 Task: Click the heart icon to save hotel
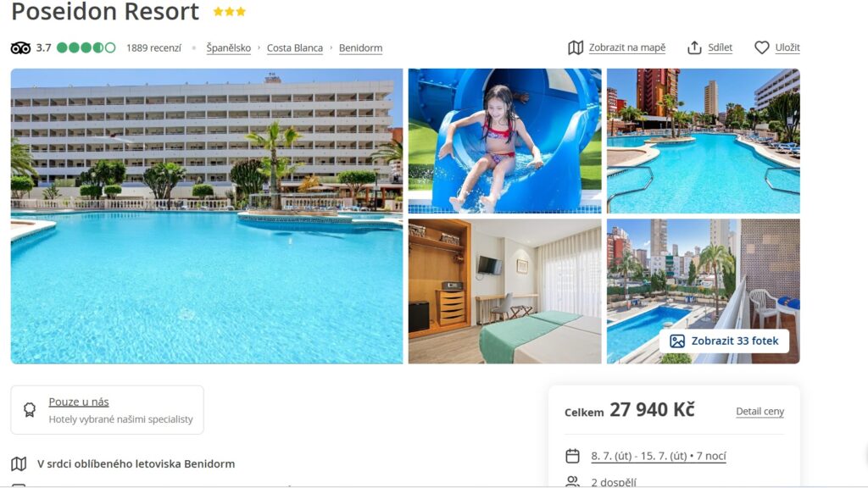tap(762, 47)
